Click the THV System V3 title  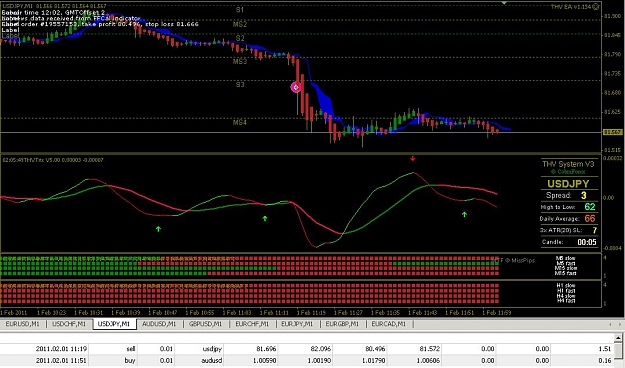[568, 164]
